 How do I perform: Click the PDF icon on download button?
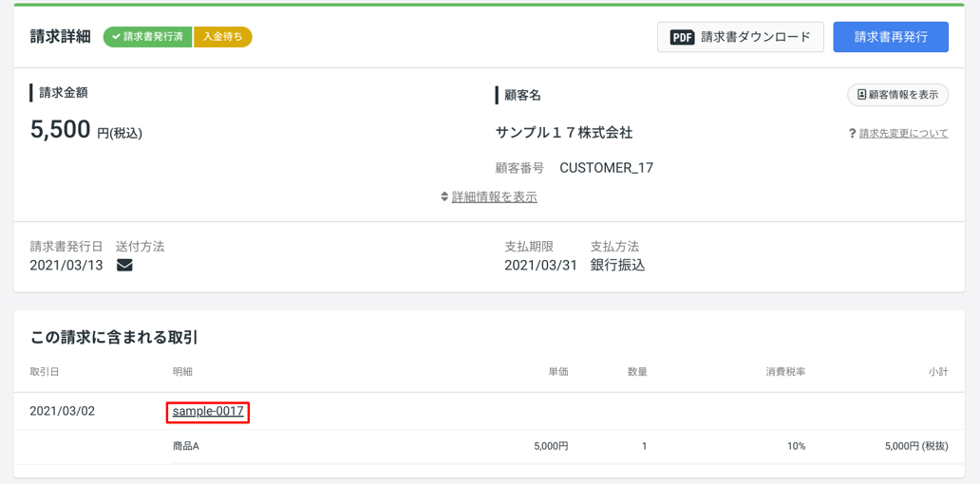(683, 37)
